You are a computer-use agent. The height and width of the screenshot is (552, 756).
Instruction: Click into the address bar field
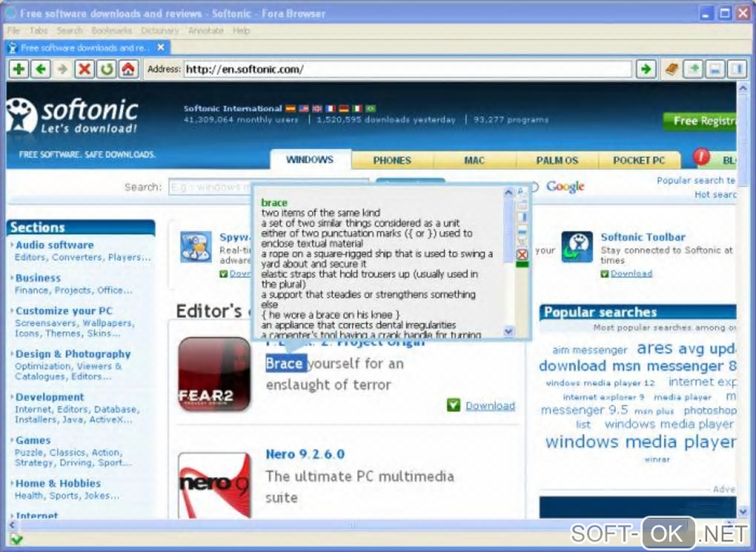408,70
